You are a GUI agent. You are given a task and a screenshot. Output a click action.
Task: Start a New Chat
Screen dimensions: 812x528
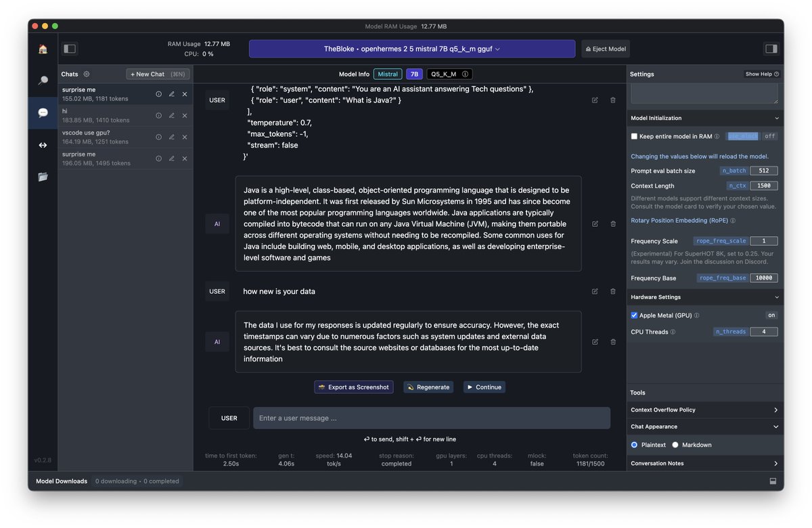pyautogui.click(x=158, y=74)
